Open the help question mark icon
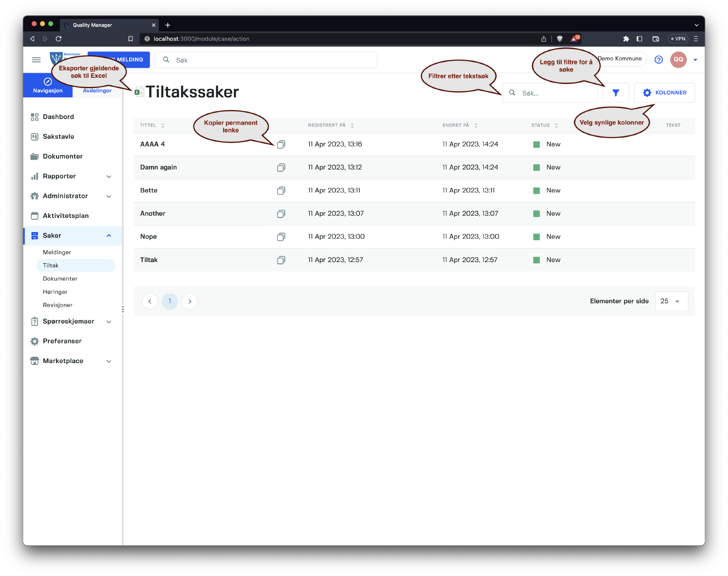 click(658, 60)
